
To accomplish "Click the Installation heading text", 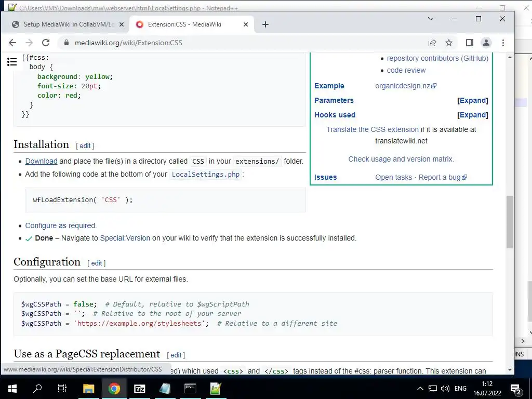I will click(42, 144).
